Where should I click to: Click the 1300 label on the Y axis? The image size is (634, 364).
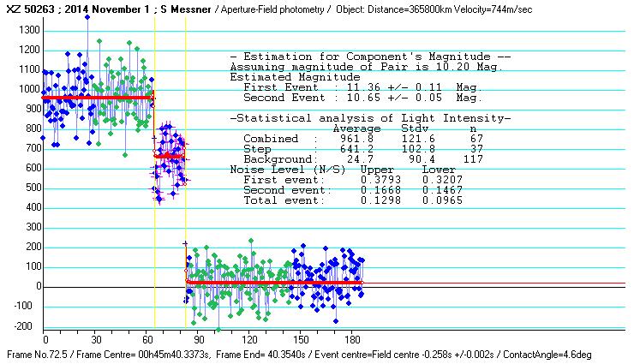[29, 30]
